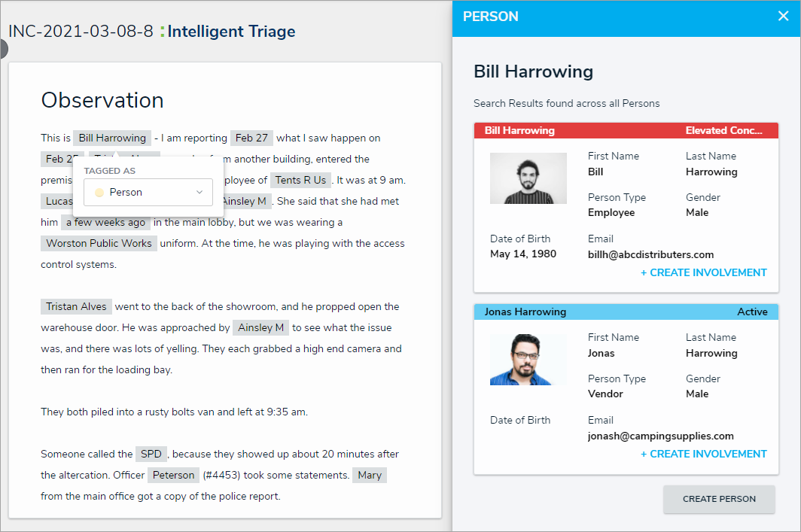
Task: Select the Tristan Alves tag
Action: tap(76, 307)
